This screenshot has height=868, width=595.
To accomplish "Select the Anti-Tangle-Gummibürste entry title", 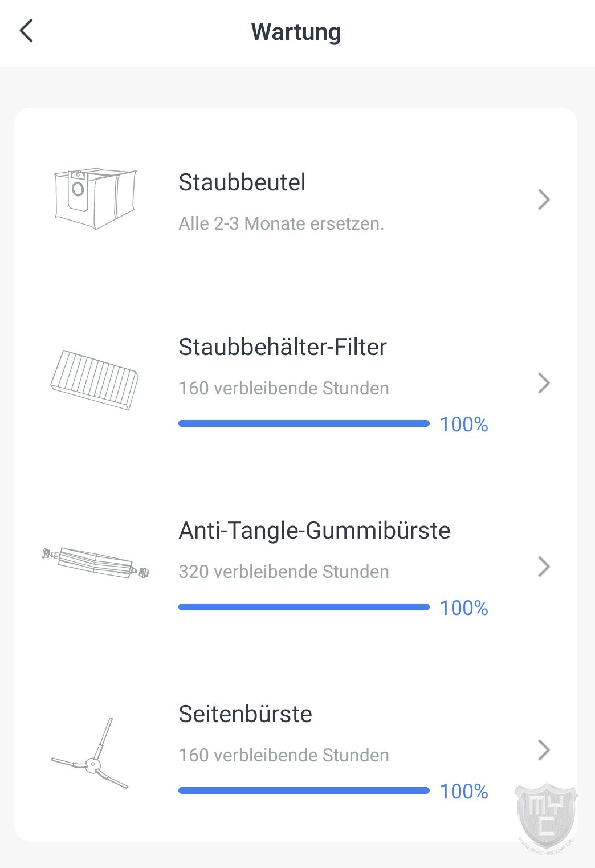I will [x=315, y=531].
